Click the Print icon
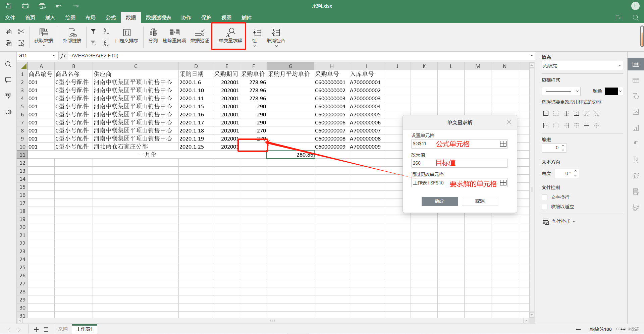The height and width of the screenshot is (334, 644). [x=25, y=6]
